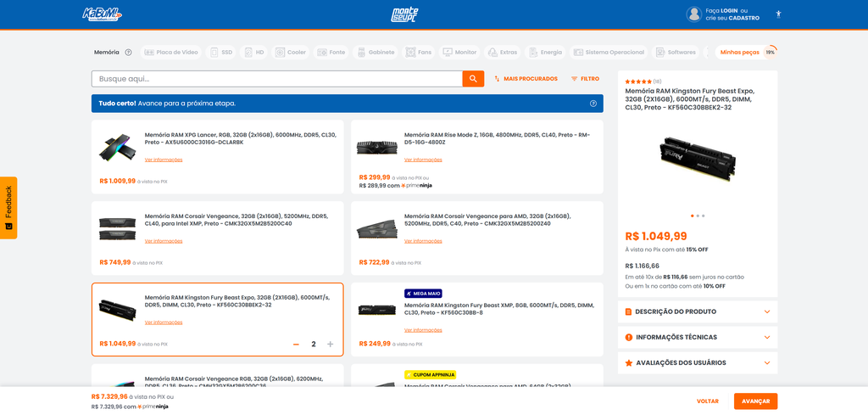Click the Cupom AppNinja badge
The width and height of the screenshot is (868, 415).
tap(430, 375)
